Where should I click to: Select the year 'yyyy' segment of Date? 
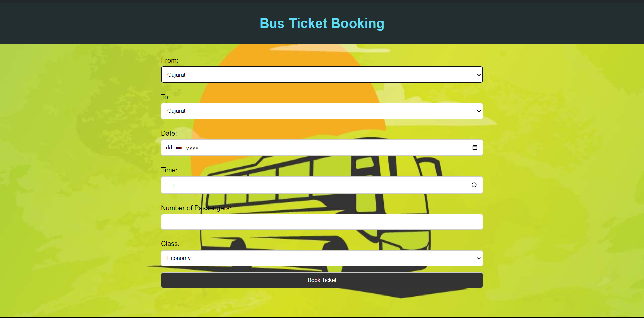(192, 148)
